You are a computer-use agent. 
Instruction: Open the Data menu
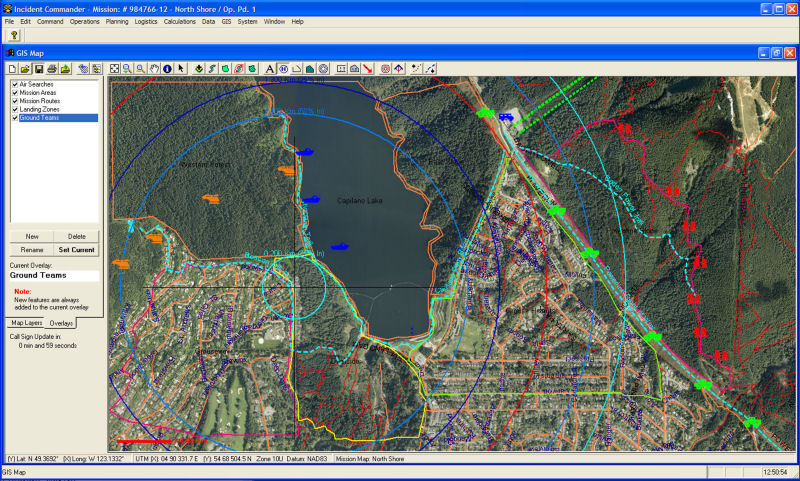click(208, 21)
